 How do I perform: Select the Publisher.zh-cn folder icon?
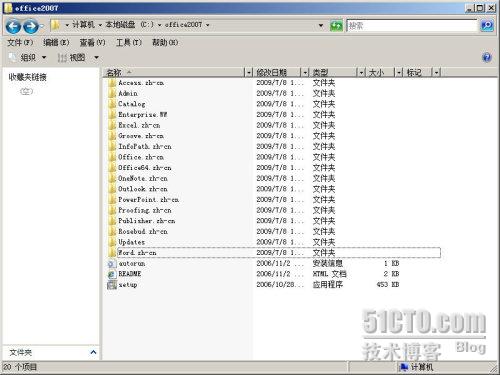(112, 221)
